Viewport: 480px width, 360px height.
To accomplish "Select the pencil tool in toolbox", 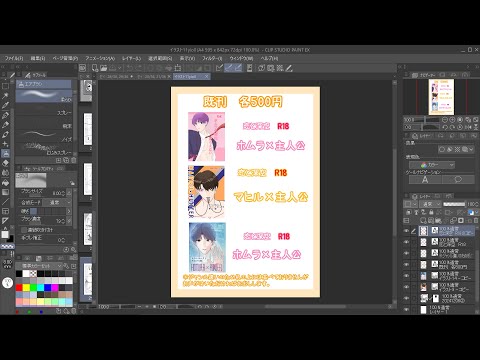I will (5, 125).
